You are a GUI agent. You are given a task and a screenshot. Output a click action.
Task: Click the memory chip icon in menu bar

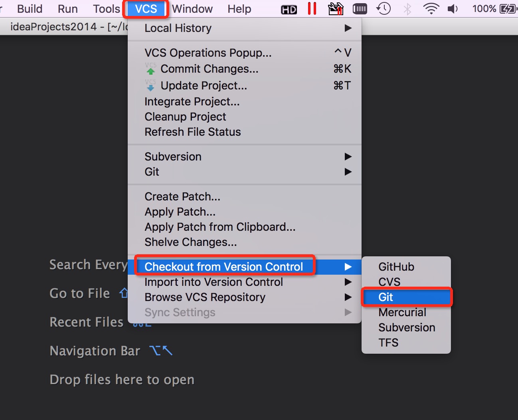coord(360,9)
